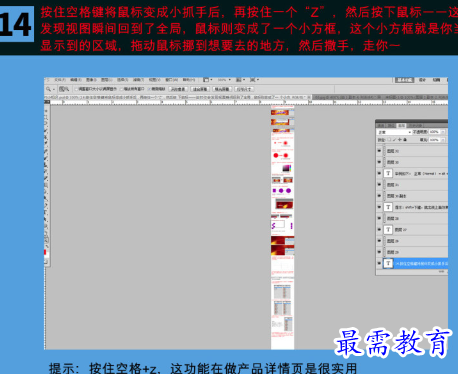Open the Zoom tool preset picker

pyautogui.click(x=54, y=89)
